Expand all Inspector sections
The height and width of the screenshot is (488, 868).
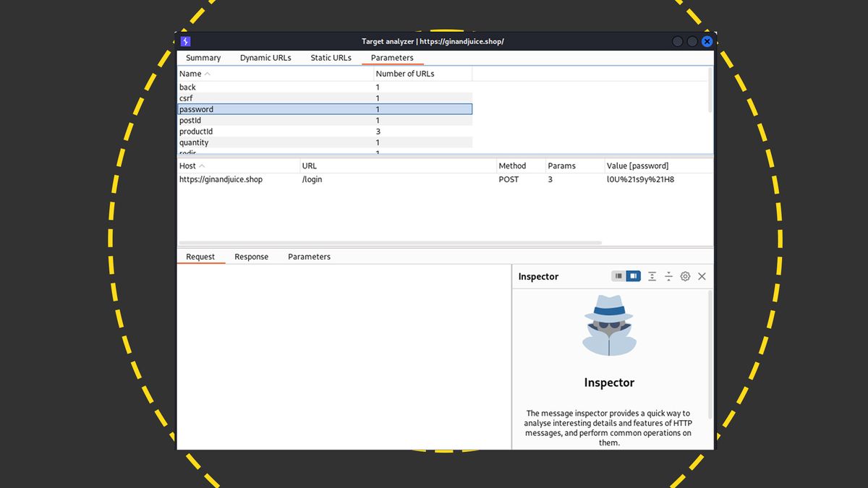pos(652,276)
